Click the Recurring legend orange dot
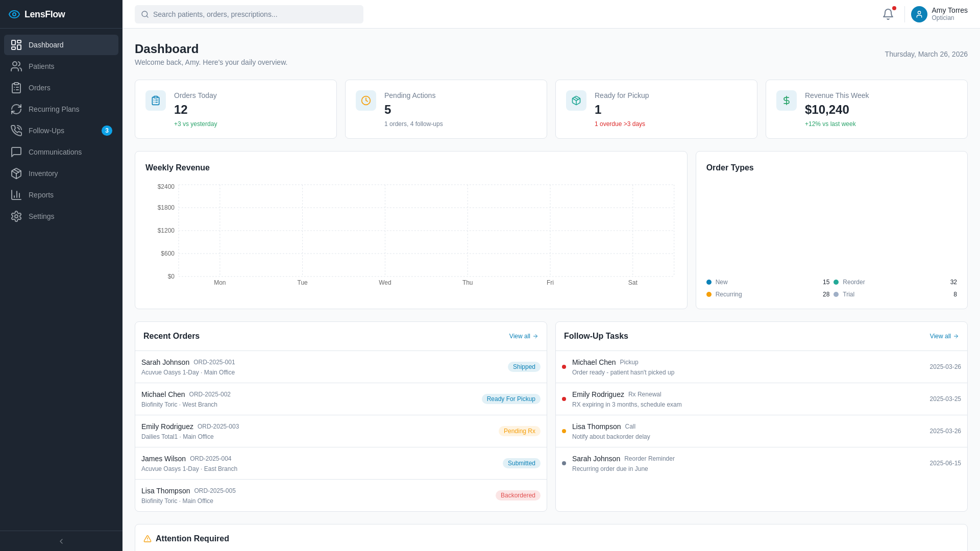The height and width of the screenshot is (551, 980). (709, 294)
